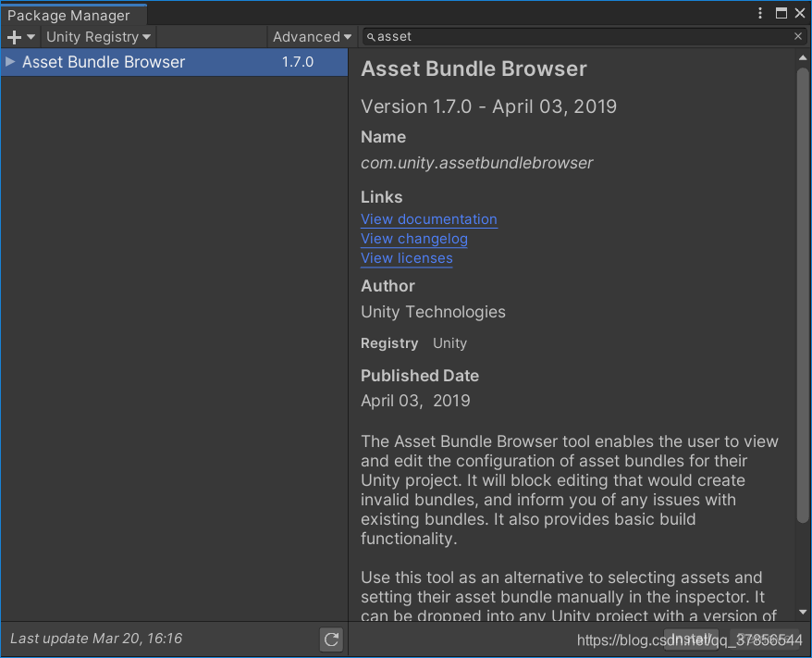Click the search field containing asset
Screen dimensions: 812x658
click(584, 37)
